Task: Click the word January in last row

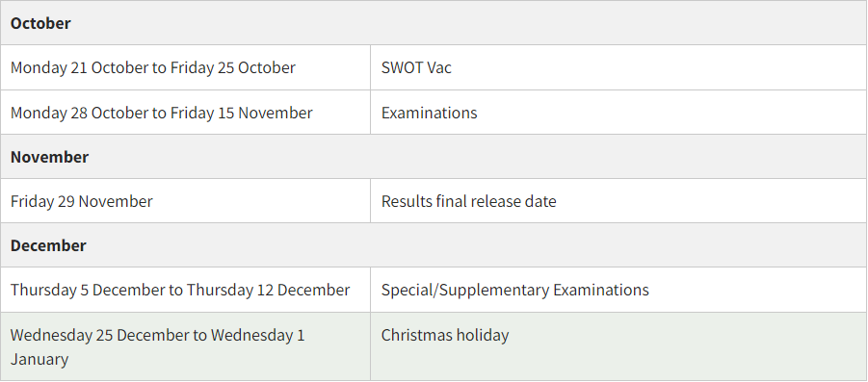Action: [39, 359]
